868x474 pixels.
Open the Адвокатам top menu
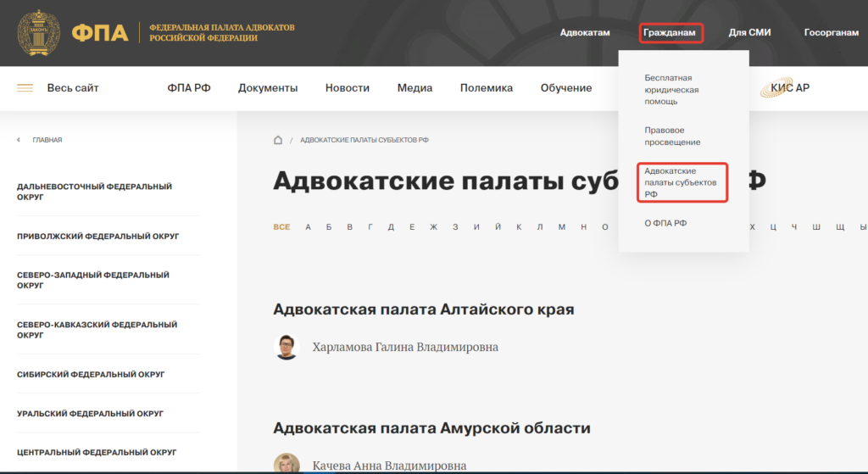pos(585,33)
